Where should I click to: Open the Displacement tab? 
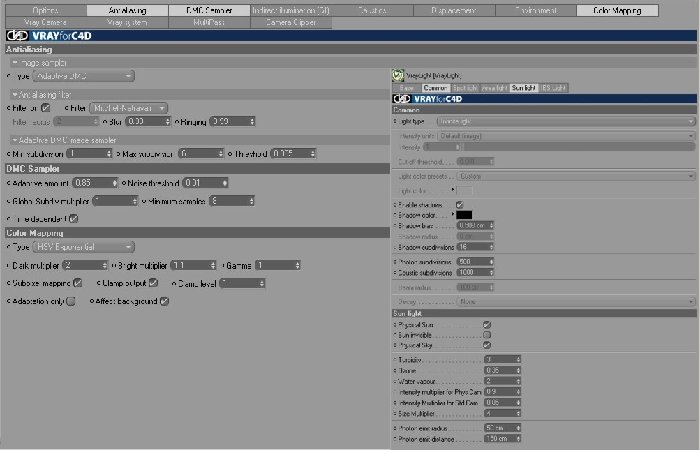pos(454,10)
